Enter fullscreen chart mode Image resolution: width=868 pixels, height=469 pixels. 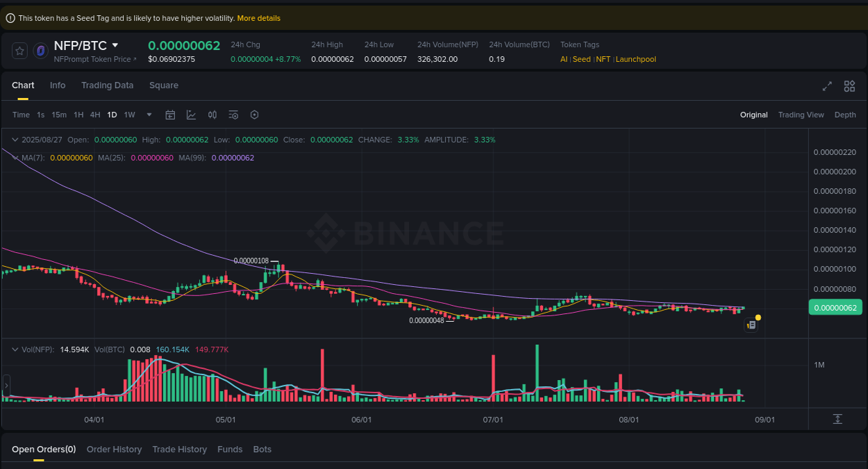coord(827,86)
